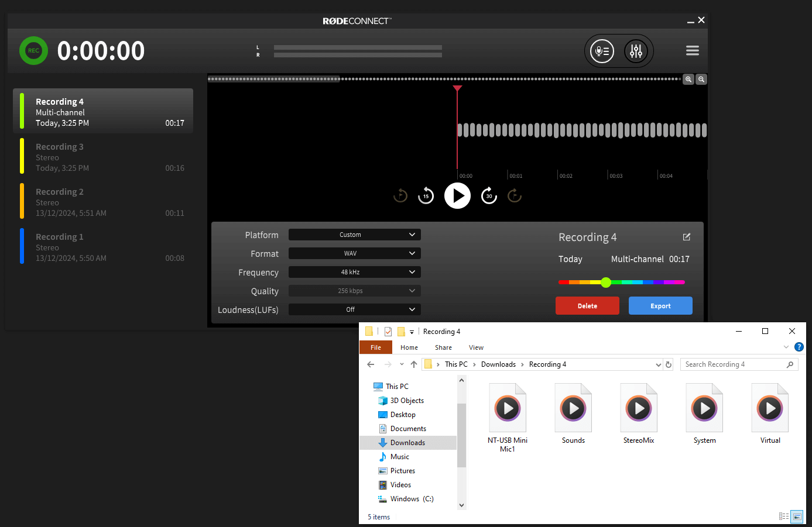
Task: Open the File menu in Explorer
Action: click(x=375, y=347)
